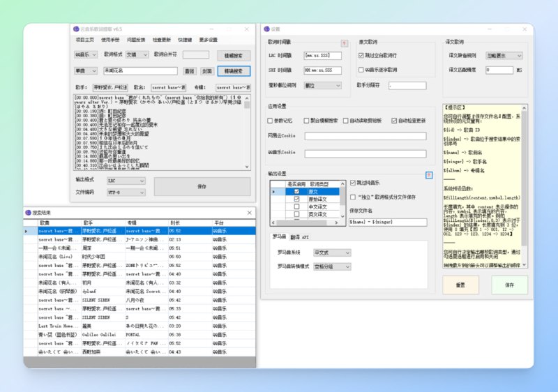Viewport: 558px width, 392px height.
Task: Click the 保存文件名 input field
Action: (x=388, y=222)
